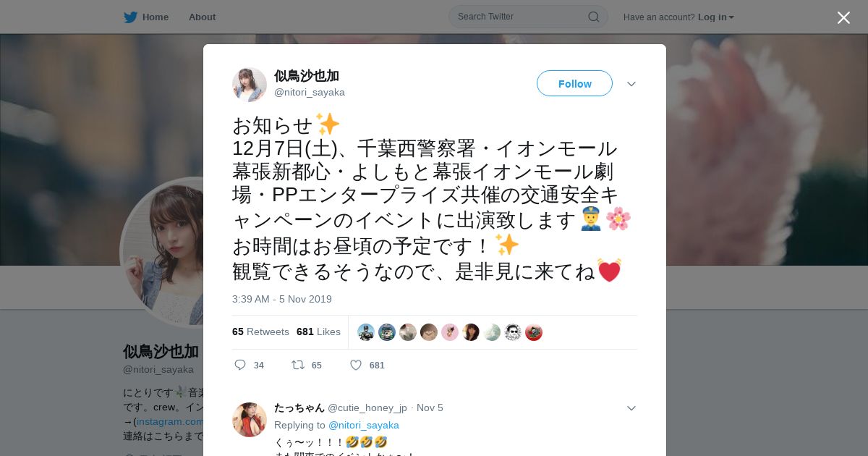Open the tweet timestamp 5 Nov 2019
The width and height of the screenshot is (868, 456).
(x=282, y=299)
